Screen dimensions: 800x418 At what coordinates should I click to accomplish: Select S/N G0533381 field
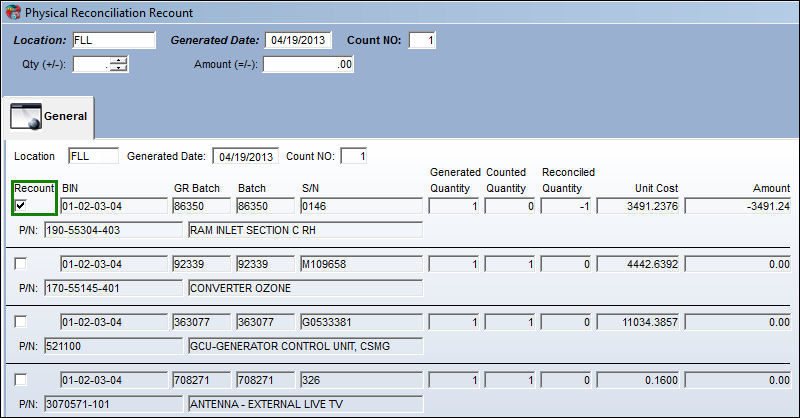click(361, 323)
